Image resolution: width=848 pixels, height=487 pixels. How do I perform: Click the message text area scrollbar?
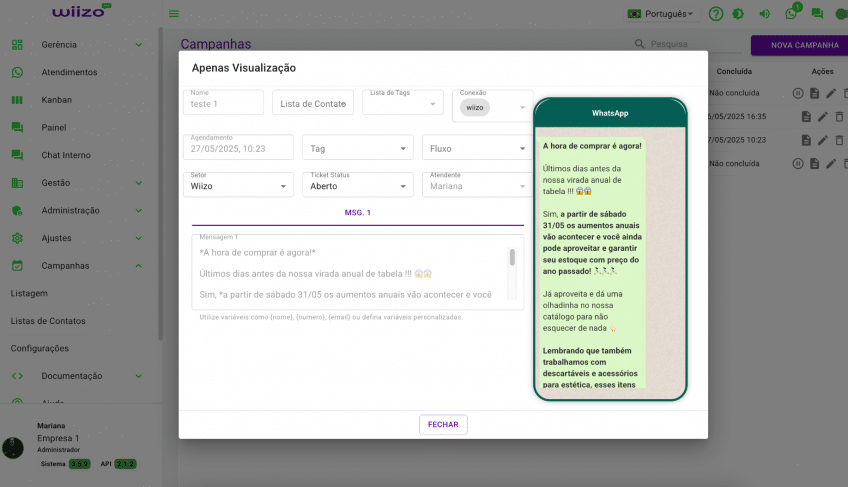tap(512, 258)
